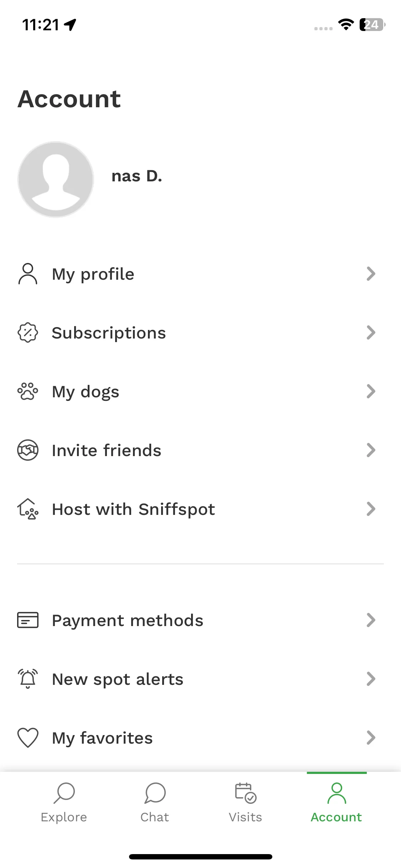Tap the handshake icon for Invite friends
Image resolution: width=401 pixels, height=868 pixels.
[28, 450]
